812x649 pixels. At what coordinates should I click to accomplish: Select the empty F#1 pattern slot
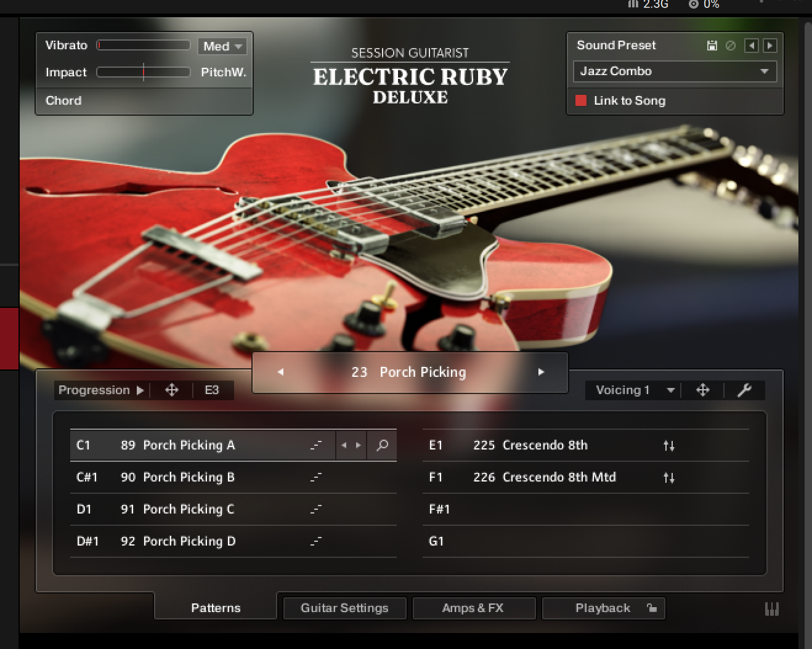pos(586,509)
